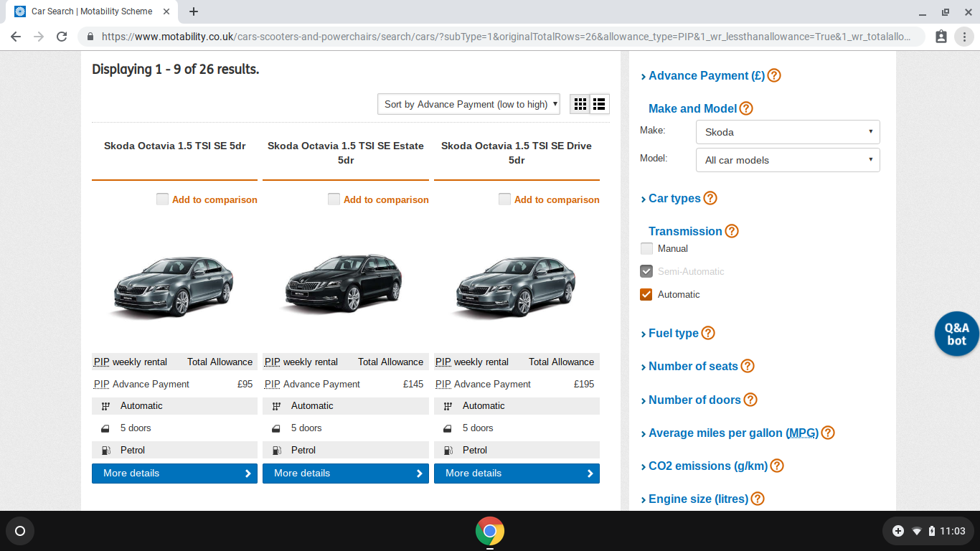Click the Transmission question mark icon
Screen dimensions: 980x551
point(732,231)
